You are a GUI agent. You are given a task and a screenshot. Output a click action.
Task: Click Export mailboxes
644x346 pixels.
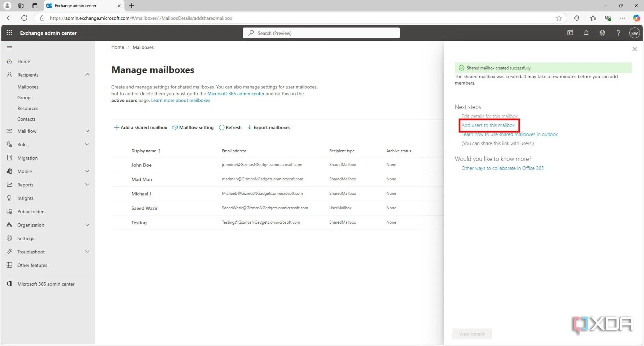(x=269, y=127)
